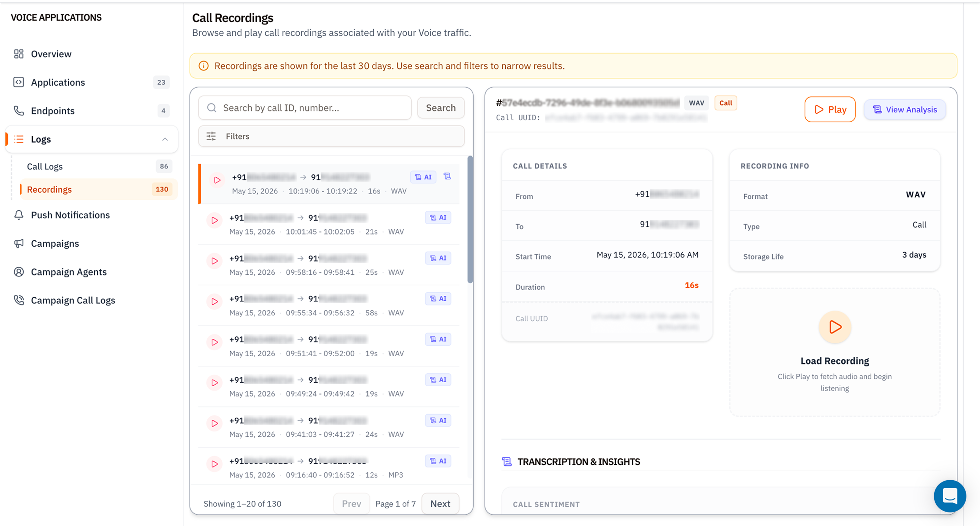
Task: Click the Overview grid icon
Action: 19,54
